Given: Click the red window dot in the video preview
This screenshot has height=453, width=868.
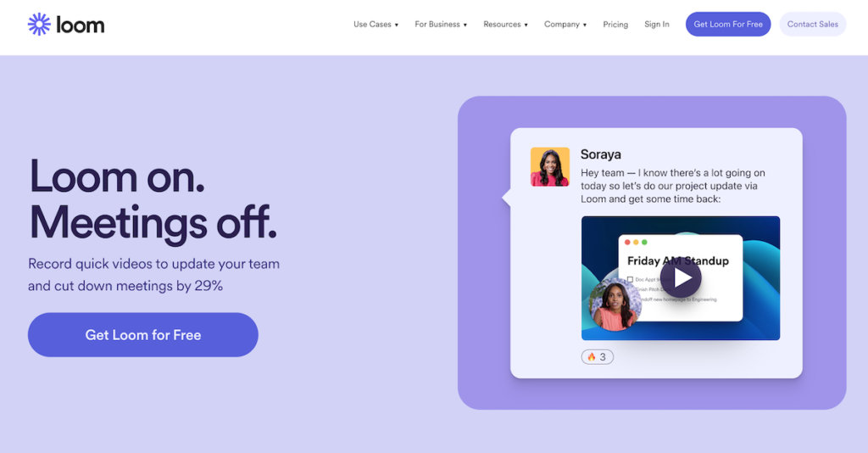Looking at the screenshot, I should [x=627, y=242].
